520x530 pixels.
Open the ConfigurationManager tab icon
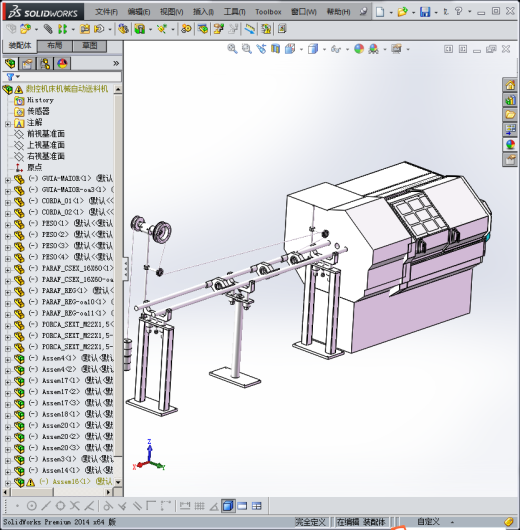[45, 64]
